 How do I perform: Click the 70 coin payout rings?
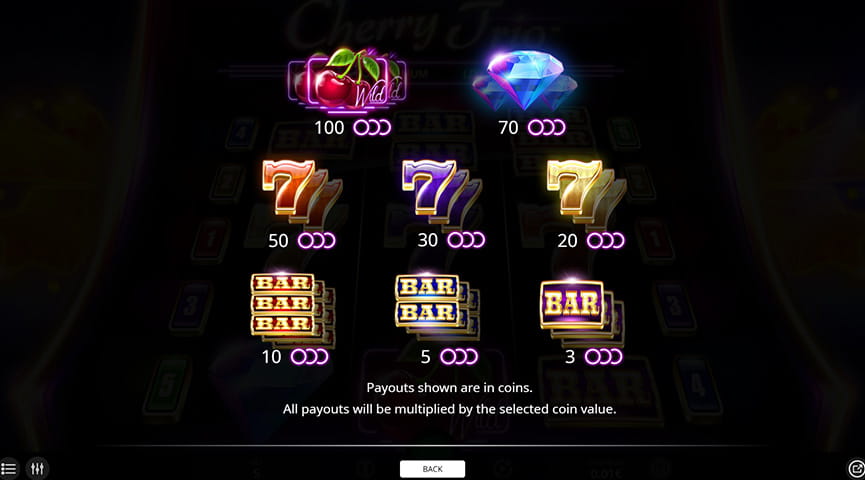tap(546, 127)
